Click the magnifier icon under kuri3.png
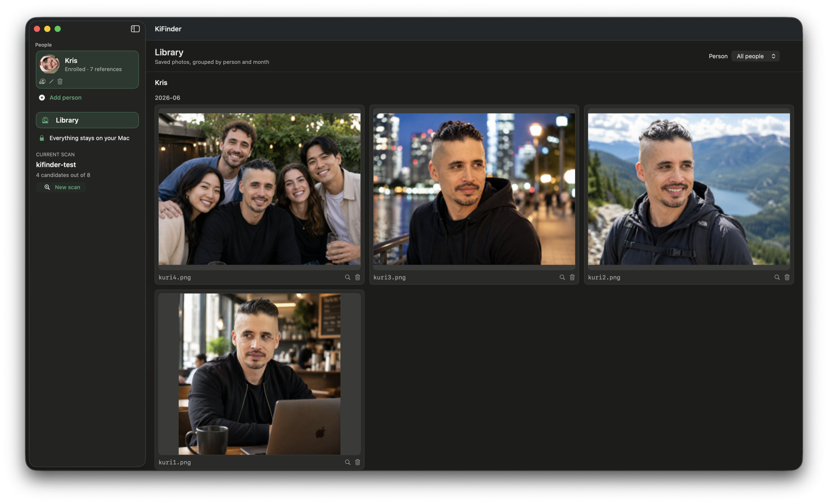The image size is (828, 504). (562, 277)
